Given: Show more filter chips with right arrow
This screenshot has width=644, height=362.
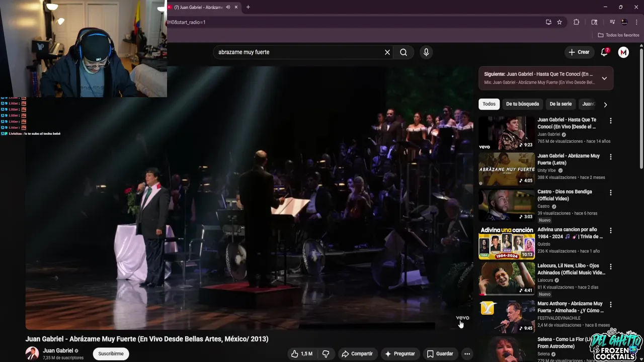Looking at the screenshot, I should [x=605, y=105].
